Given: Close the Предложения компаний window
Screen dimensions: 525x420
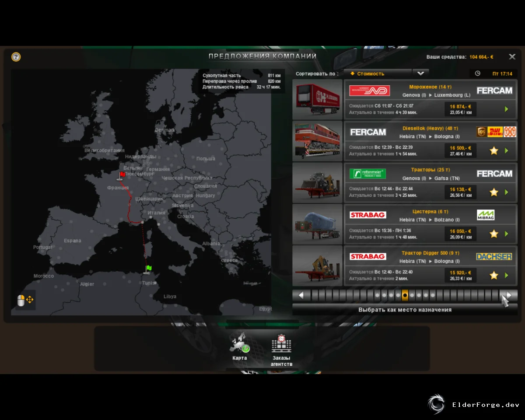Looking at the screenshot, I should [x=512, y=57].
